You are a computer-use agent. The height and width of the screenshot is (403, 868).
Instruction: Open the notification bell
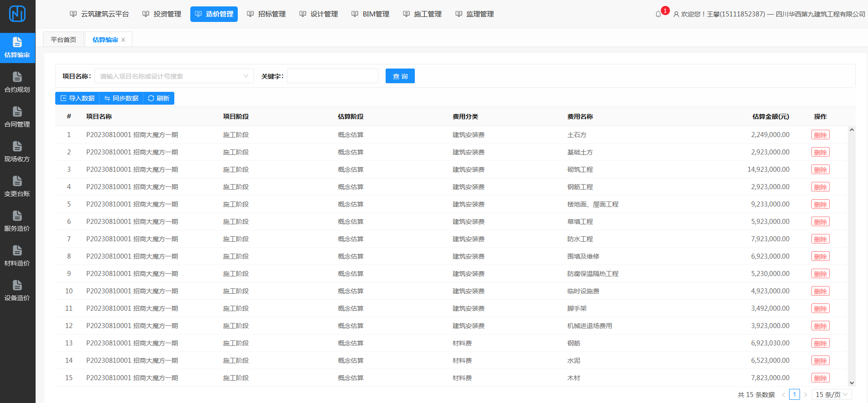(x=658, y=14)
